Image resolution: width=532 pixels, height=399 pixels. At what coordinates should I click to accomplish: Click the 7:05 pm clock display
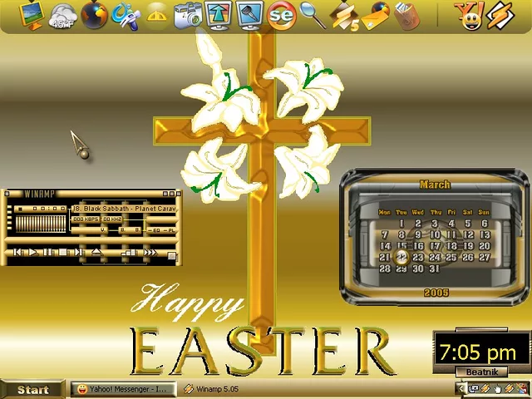(x=478, y=352)
